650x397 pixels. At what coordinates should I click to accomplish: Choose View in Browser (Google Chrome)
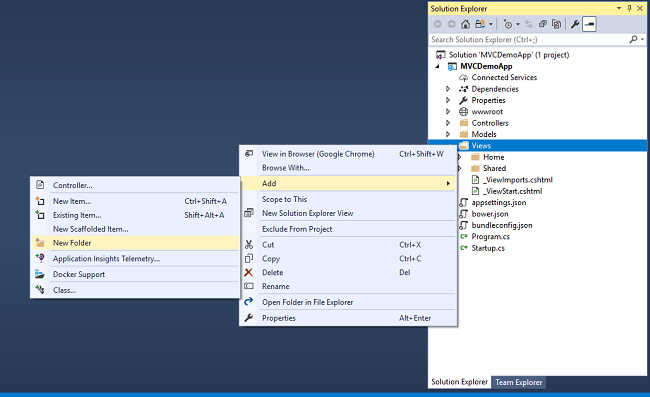[x=348, y=154]
